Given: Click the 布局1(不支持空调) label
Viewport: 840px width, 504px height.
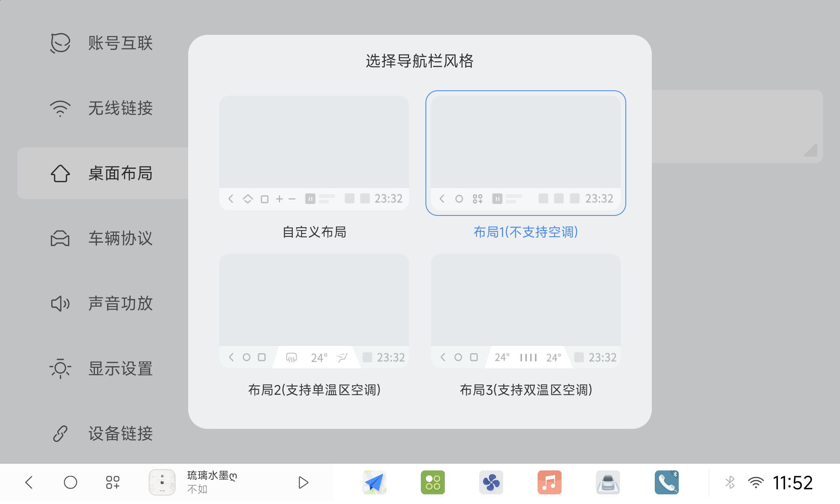Looking at the screenshot, I should coord(525,231).
